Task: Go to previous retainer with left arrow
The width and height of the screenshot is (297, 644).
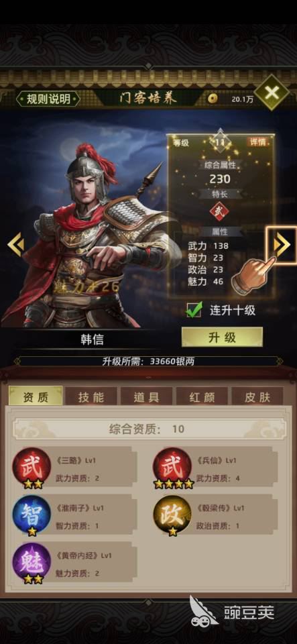Action: click(15, 245)
